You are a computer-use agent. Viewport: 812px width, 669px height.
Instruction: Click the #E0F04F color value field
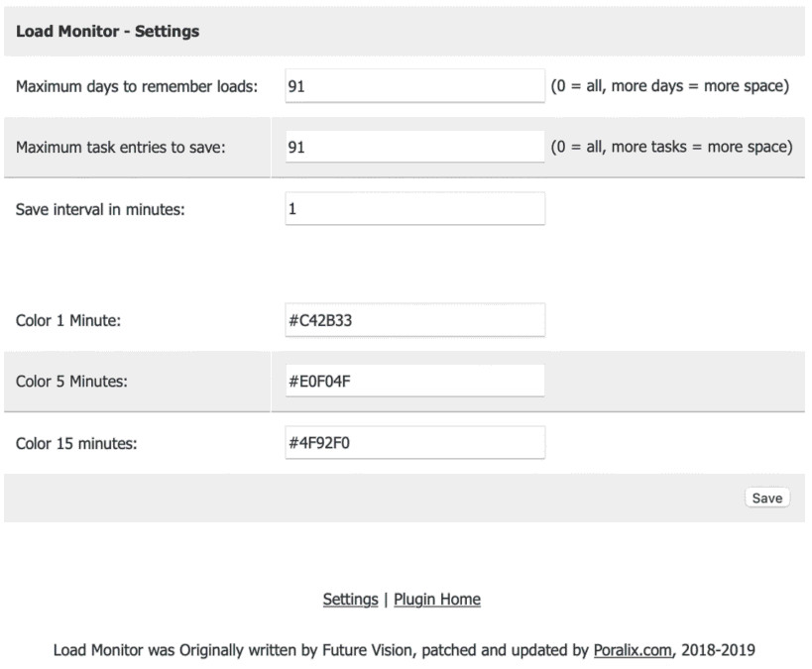[x=414, y=382]
